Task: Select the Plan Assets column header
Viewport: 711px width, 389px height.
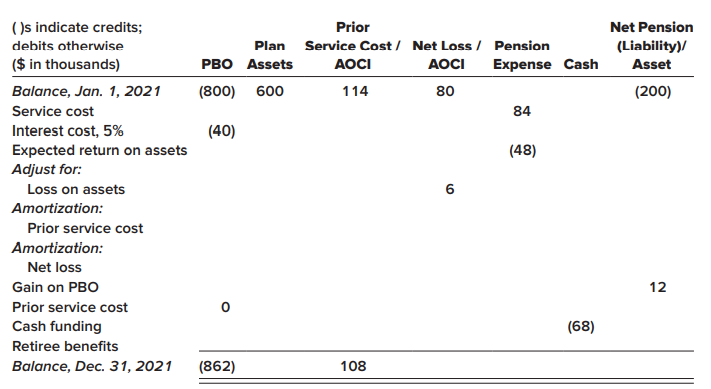Action: 270,55
